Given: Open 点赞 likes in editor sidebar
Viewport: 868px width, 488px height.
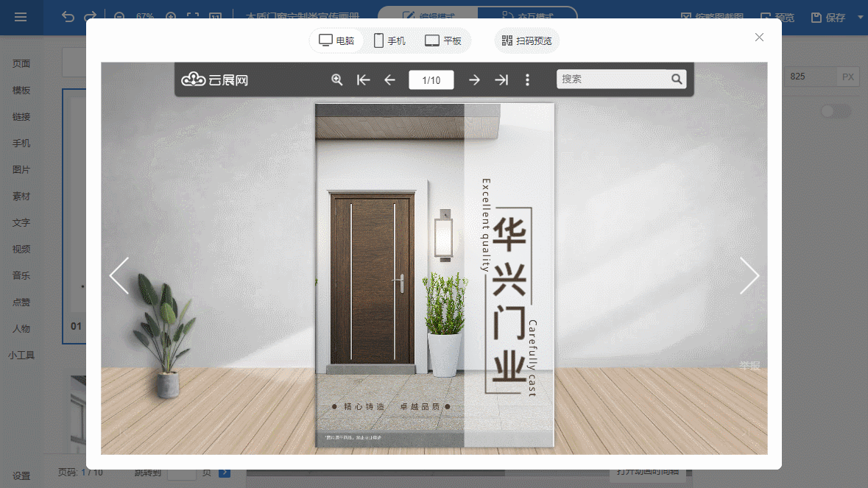Looking at the screenshot, I should click(21, 302).
